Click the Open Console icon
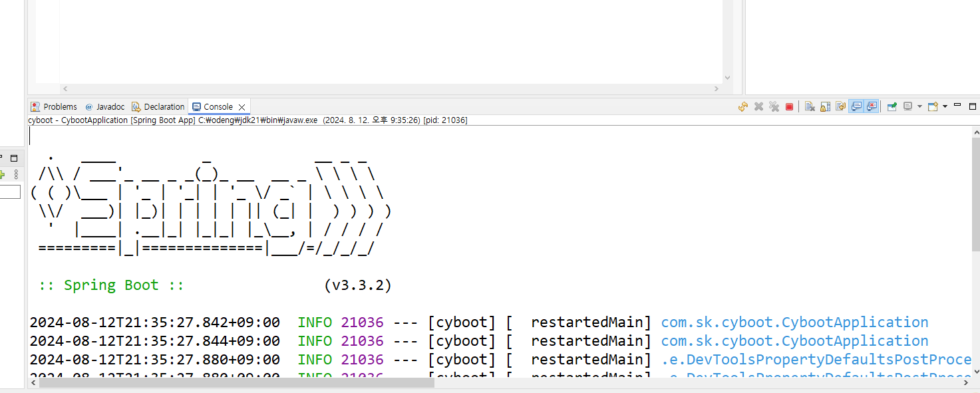Image resolution: width=980 pixels, height=393 pixels. pyautogui.click(x=933, y=106)
